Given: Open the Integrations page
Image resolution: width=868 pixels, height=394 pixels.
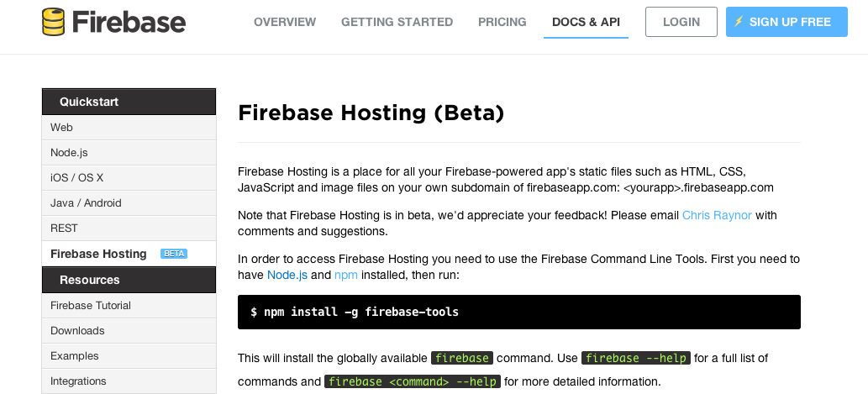Looking at the screenshot, I should pyautogui.click(x=129, y=381).
